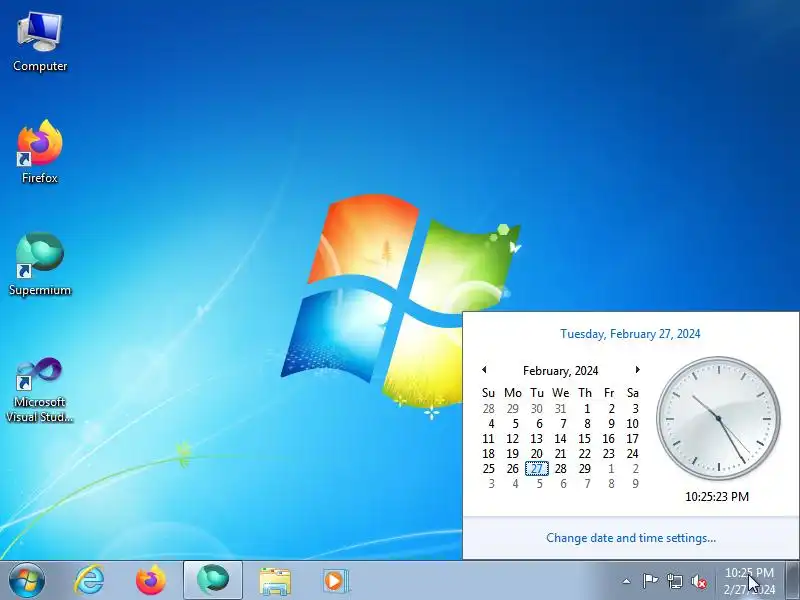The image size is (800, 600).
Task: Select February 12 in the calendar
Action: (512, 439)
